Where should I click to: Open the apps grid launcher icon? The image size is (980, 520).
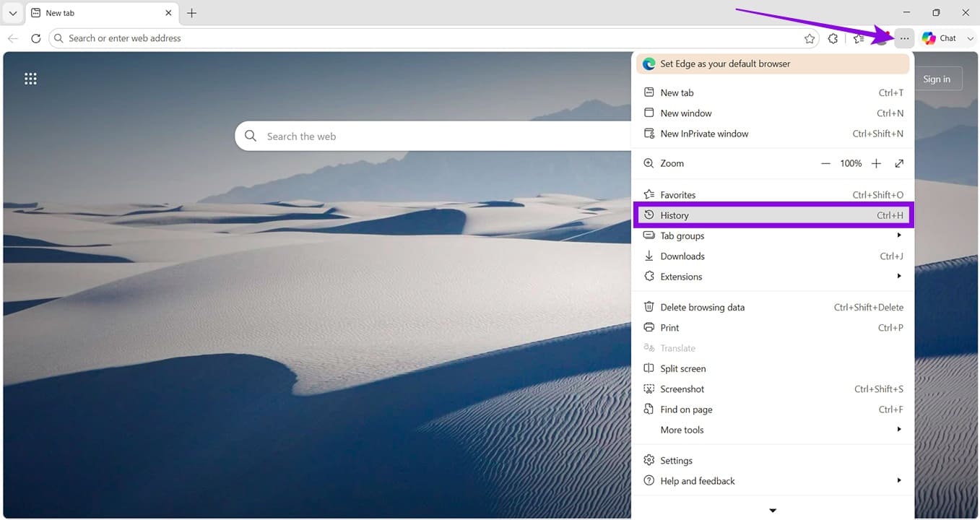pyautogui.click(x=30, y=79)
